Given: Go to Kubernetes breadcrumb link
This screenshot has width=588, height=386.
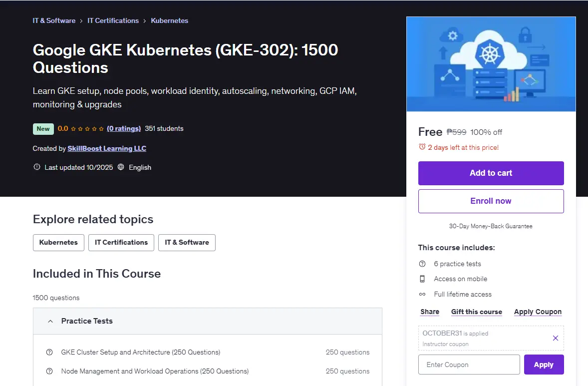Looking at the screenshot, I should tap(170, 20).
